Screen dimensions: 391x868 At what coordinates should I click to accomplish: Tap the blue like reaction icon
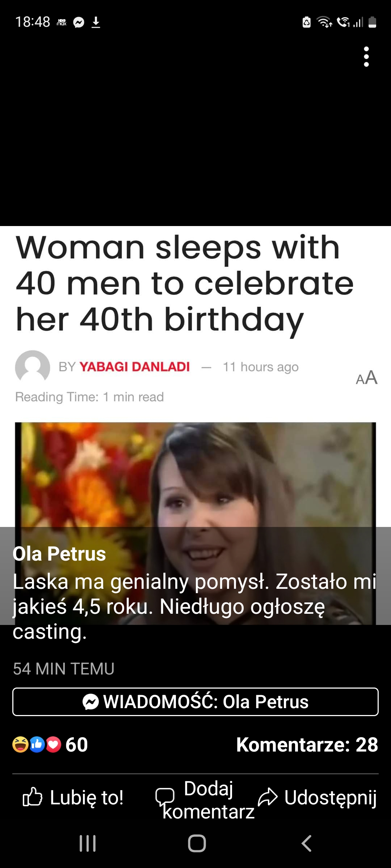pyautogui.click(x=37, y=744)
